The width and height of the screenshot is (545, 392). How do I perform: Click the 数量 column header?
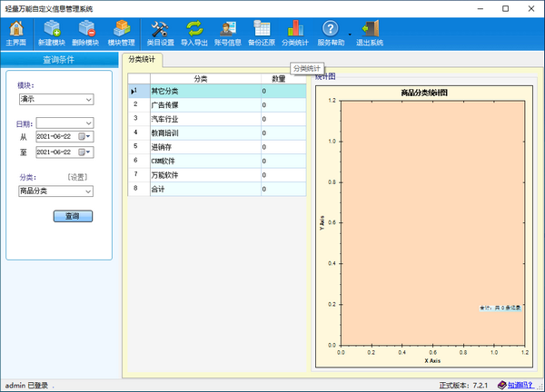[283, 79]
